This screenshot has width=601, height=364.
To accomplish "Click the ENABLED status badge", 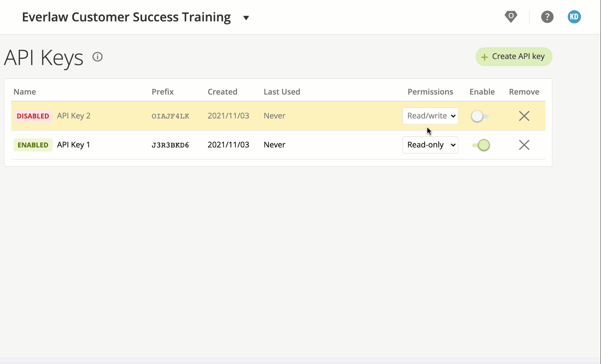I will click(33, 145).
